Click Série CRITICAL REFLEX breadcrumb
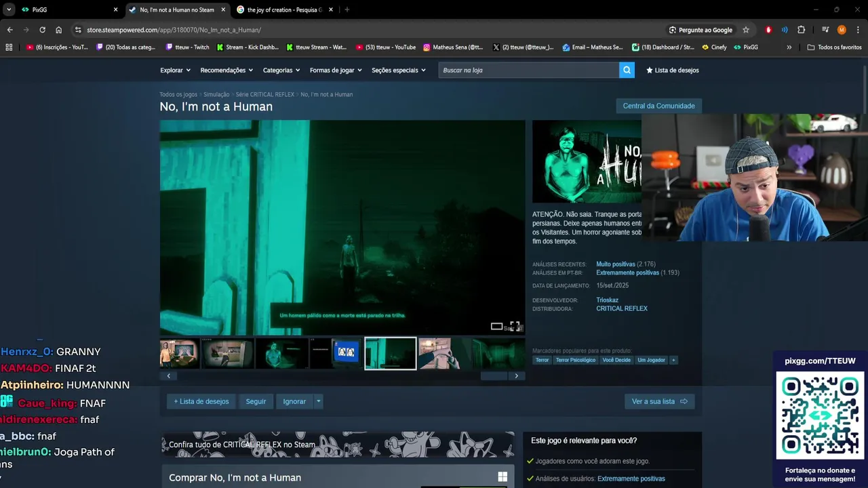The width and height of the screenshot is (868, 488). click(265, 94)
